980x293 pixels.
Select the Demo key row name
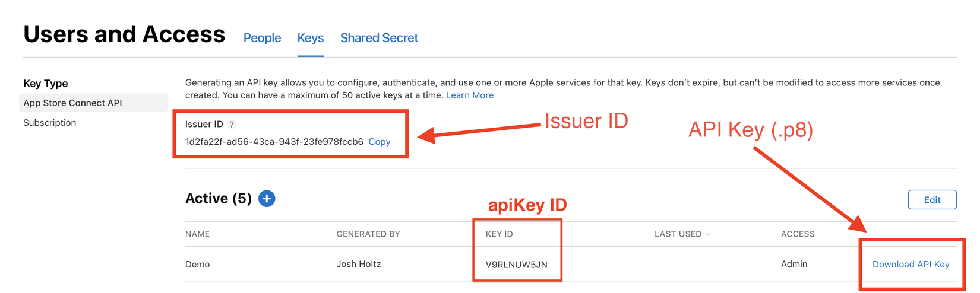[197, 265]
